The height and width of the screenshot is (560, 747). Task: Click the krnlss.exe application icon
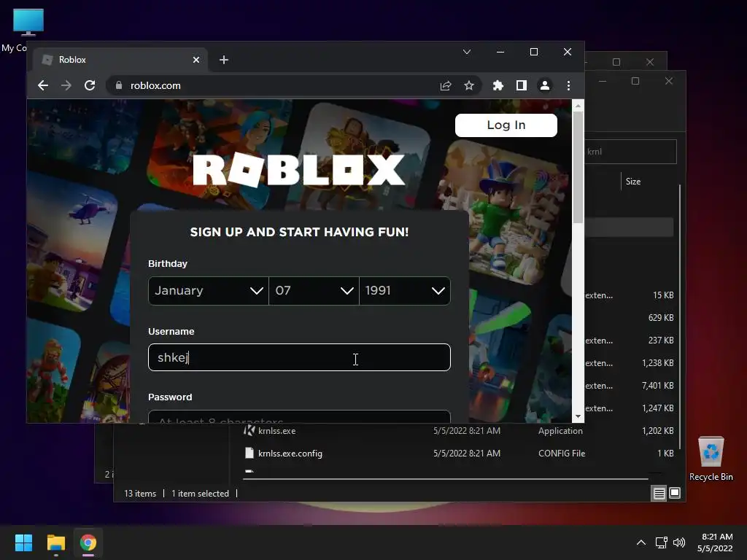coord(249,430)
